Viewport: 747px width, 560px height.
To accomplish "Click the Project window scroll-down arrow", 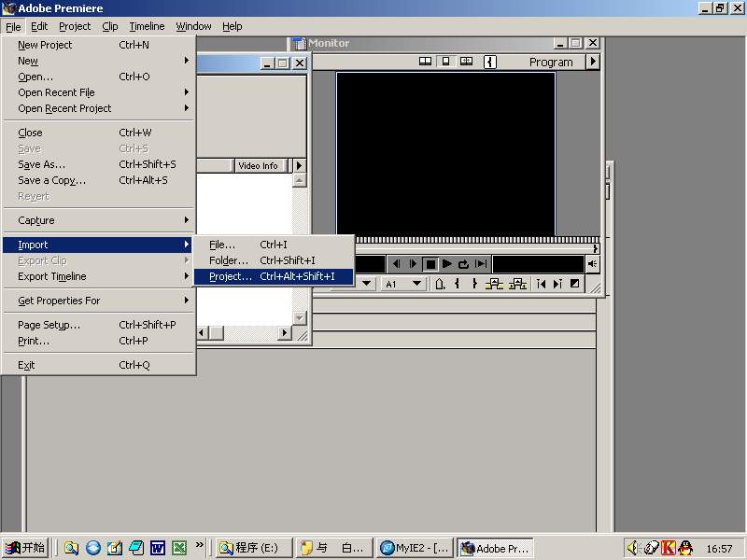I will [x=299, y=317].
